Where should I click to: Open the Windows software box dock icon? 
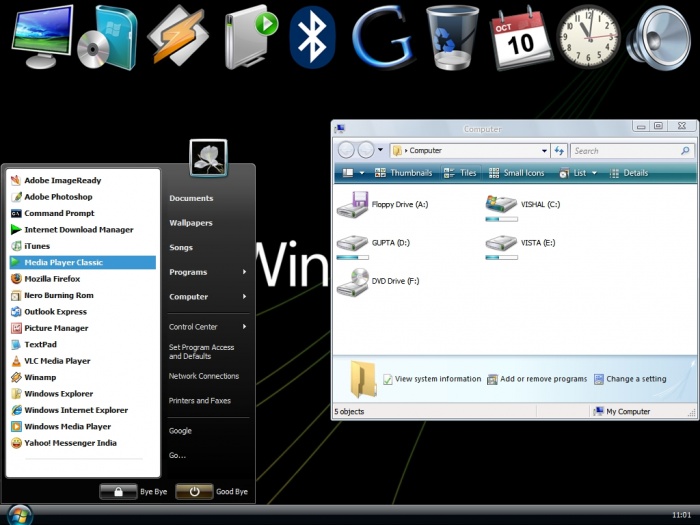[108, 38]
